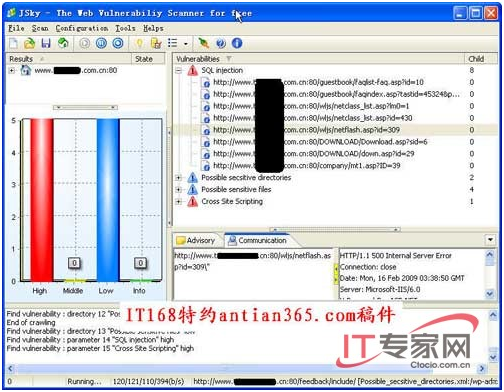The image size is (504, 392).
Task: Expand Possible sensitive files node
Action: (x=179, y=189)
